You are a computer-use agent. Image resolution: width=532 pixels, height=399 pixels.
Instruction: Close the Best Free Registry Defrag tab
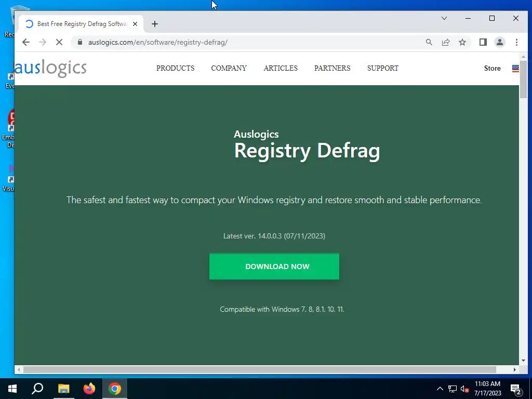(135, 24)
